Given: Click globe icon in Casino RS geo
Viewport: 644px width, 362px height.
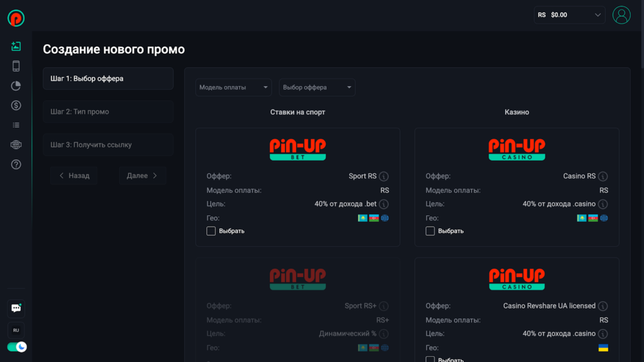Looking at the screenshot, I should [x=604, y=218].
